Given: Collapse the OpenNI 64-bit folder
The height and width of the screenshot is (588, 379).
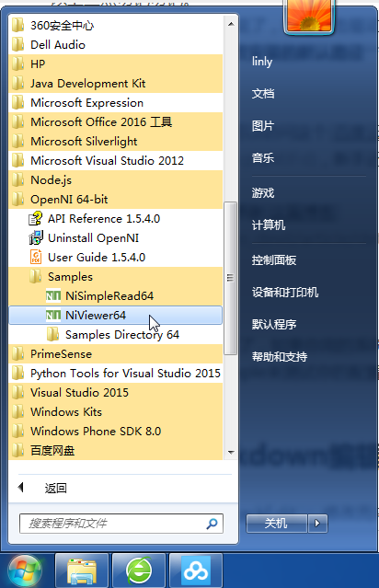Looking at the screenshot, I should 116,199.
